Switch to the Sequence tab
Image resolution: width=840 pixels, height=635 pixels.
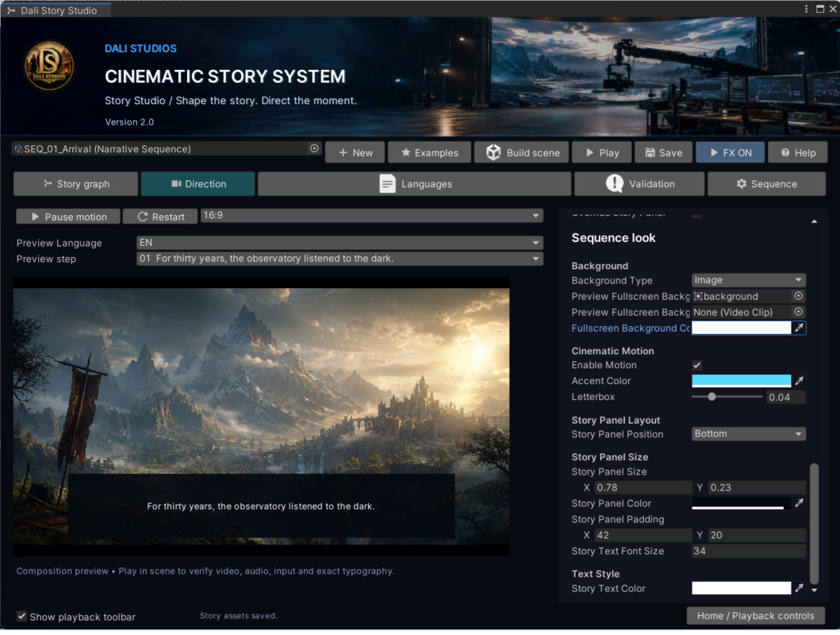pos(766,184)
